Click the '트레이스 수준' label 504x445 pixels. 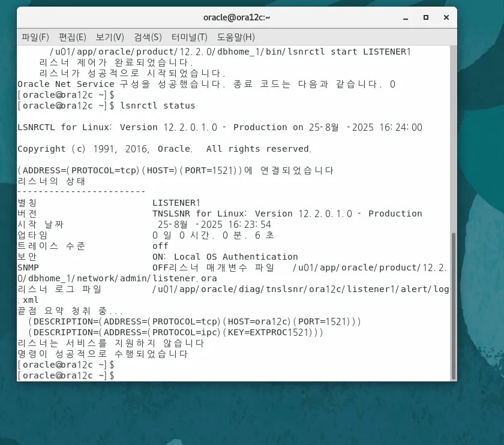[x=51, y=246]
